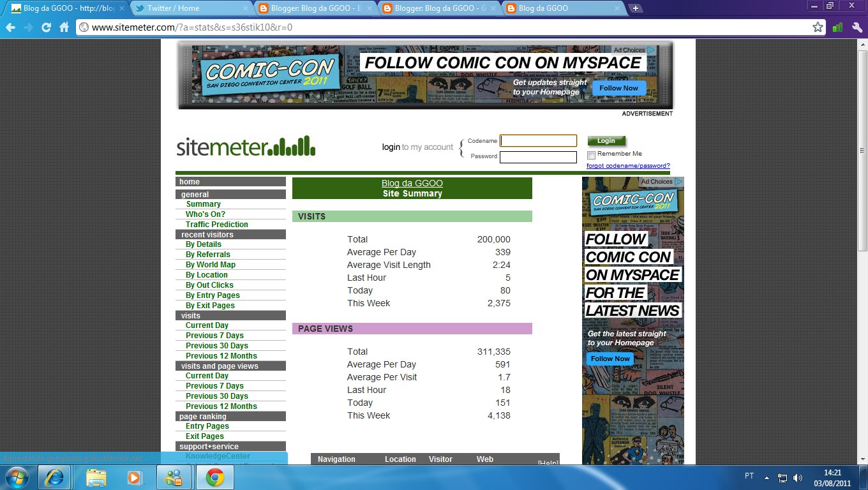Launch Internet Explorer from the taskbar
Screen dimensions: 868x490
54,477
